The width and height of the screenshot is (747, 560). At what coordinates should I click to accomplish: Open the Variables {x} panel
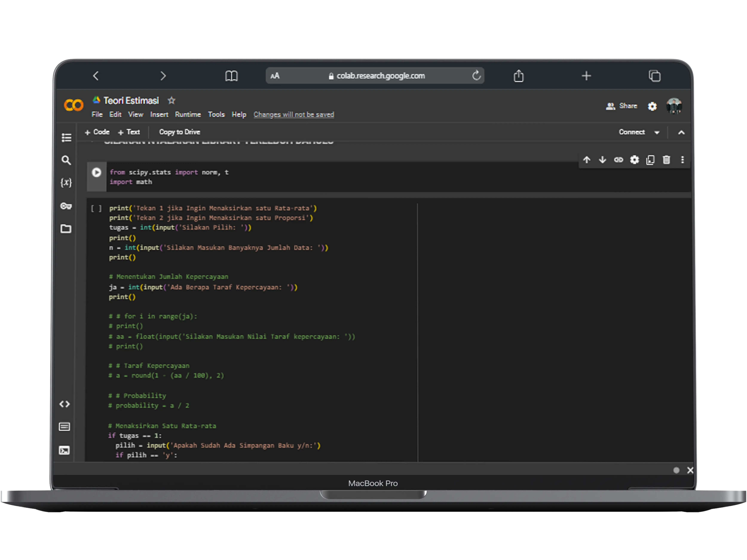66,183
